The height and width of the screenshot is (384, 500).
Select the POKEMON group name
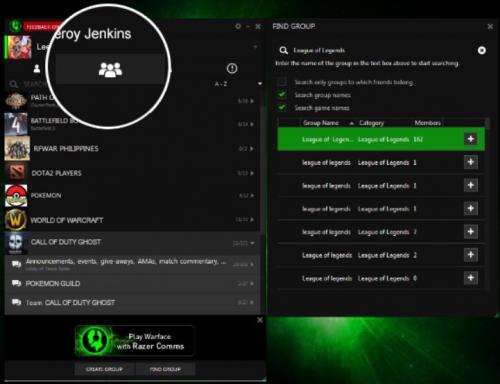click(x=46, y=195)
